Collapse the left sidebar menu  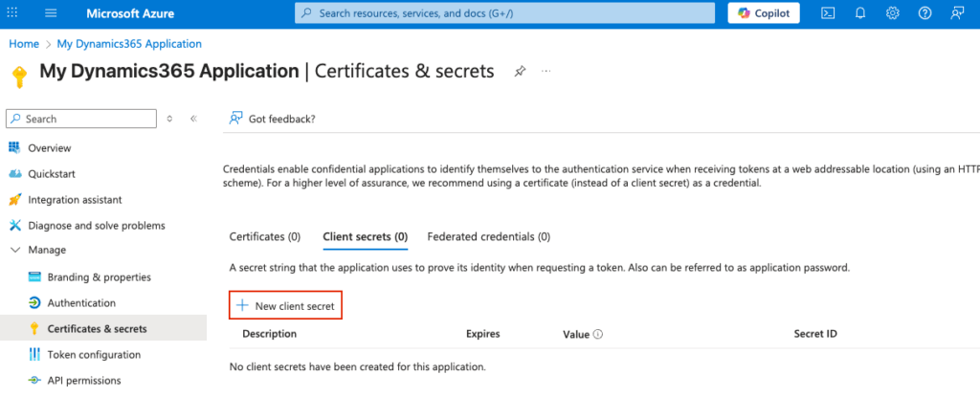(x=193, y=119)
